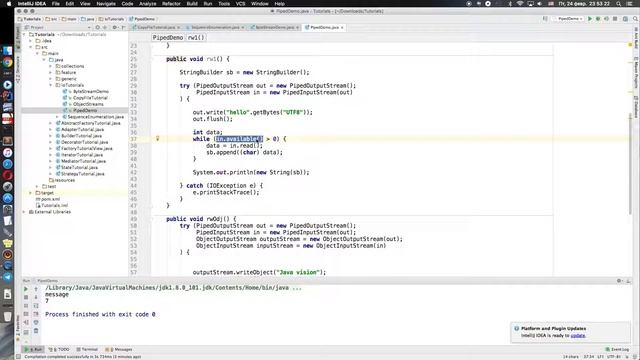Screen dimensions: 640x360
Task: Click the yellow inspection indicator at editor top-right
Action: [x=630, y=44]
